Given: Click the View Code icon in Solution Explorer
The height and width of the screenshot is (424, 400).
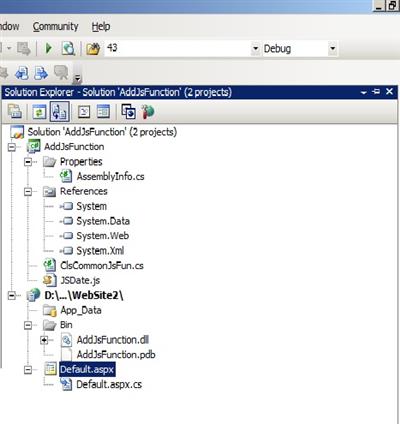Looking at the screenshot, I should click(x=84, y=112).
